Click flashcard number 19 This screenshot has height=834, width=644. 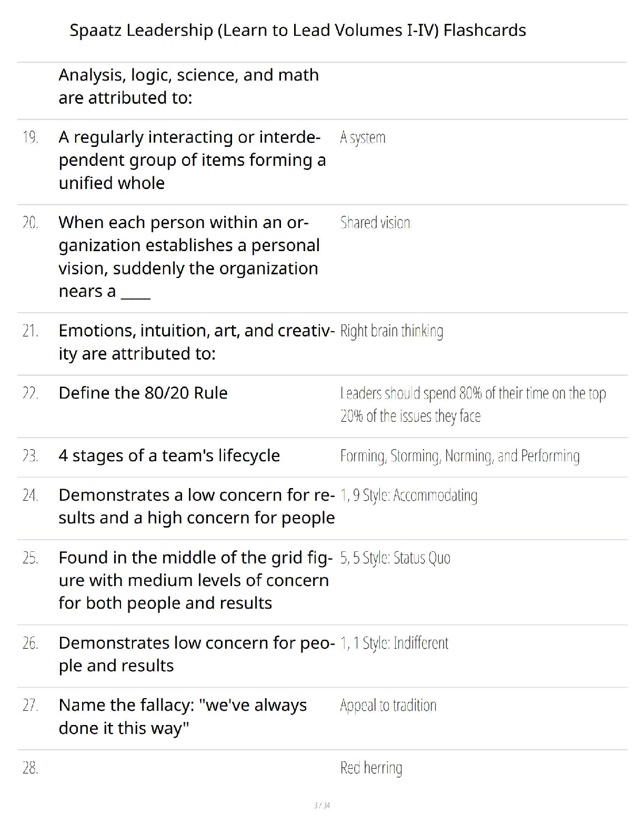[x=30, y=137]
